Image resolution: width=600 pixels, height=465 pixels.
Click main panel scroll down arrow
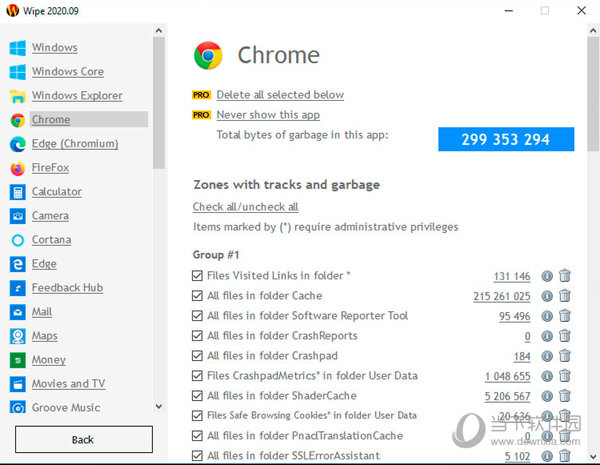(x=593, y=456)
